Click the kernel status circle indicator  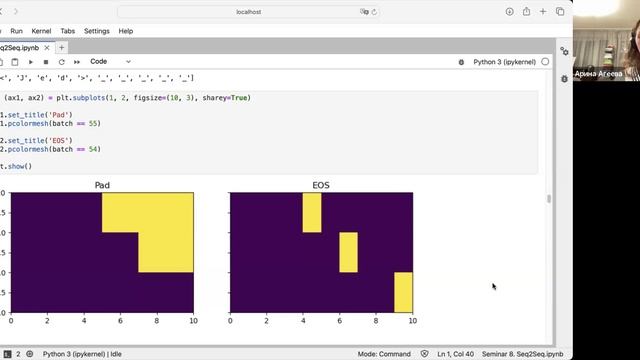coord(545,62)
